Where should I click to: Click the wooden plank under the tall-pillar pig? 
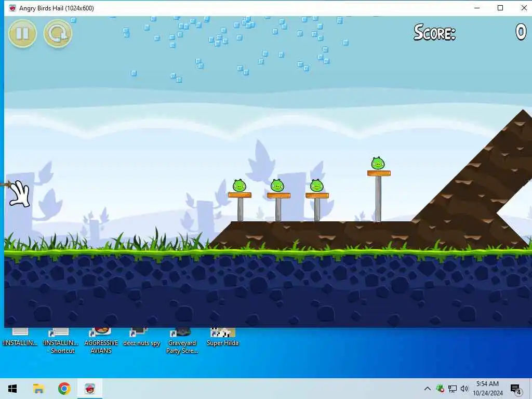pos(379,174)
